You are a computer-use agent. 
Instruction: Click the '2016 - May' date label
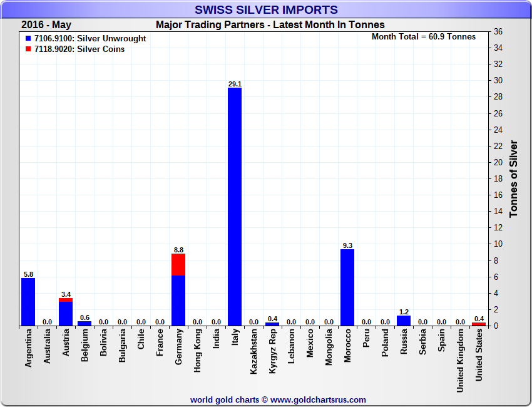pyautogui.click(x=46, y=25)
